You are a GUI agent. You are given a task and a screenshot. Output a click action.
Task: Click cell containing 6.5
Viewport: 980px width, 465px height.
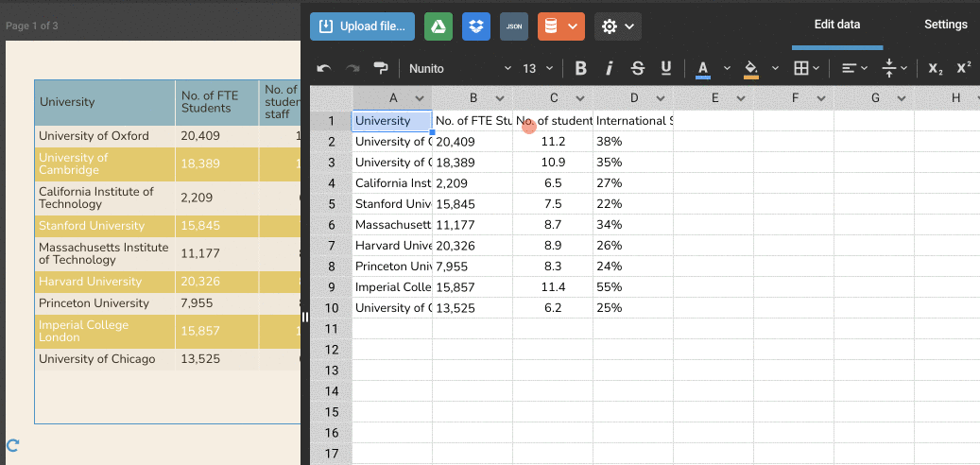point(553,183)
